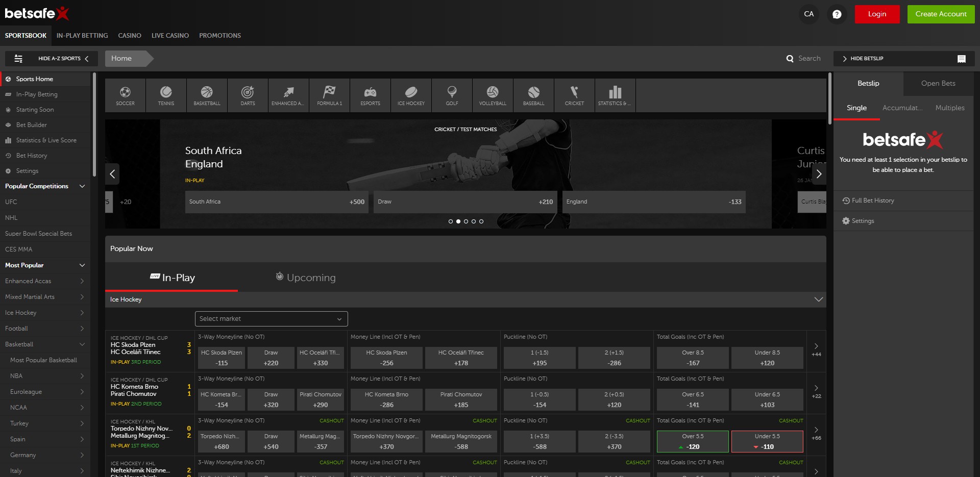The width and height of the screenshot is (980, 477).
Task: Click Create Account button
Action: tap(941, 14)
